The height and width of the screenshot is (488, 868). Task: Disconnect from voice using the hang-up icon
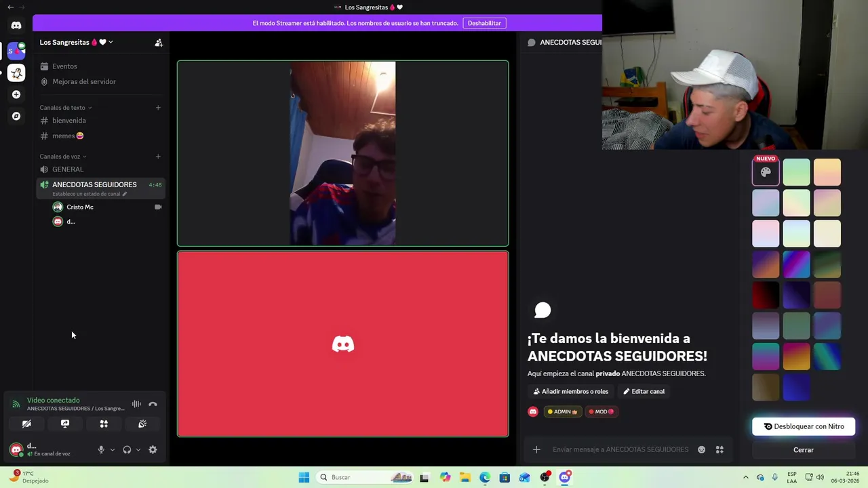[x=153, y=404]
